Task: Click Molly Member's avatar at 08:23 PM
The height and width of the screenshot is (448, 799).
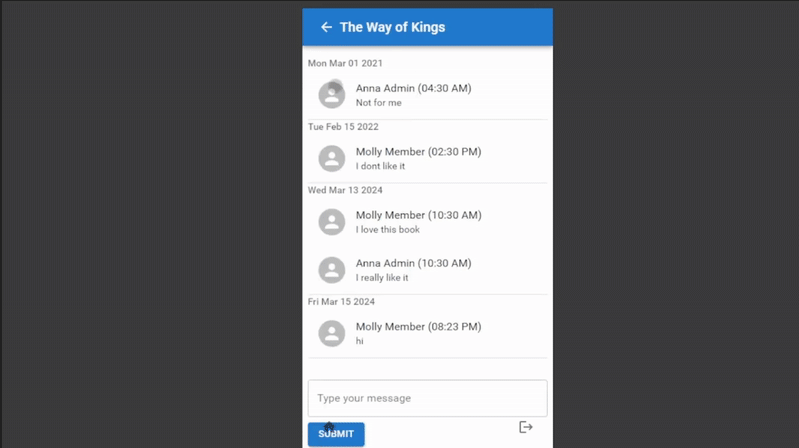Action: pyautogui.click(x=331, y=333)
